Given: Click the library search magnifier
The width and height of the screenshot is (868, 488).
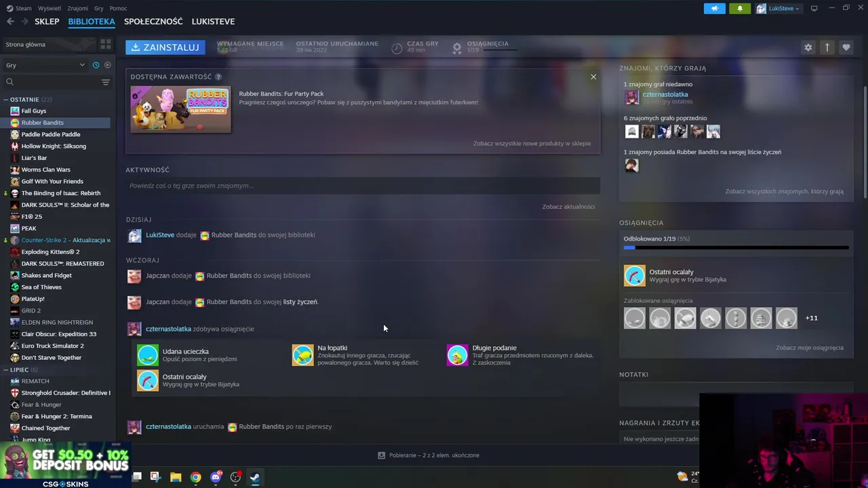Looking at the screenshot, I should [x=9, y=82].
